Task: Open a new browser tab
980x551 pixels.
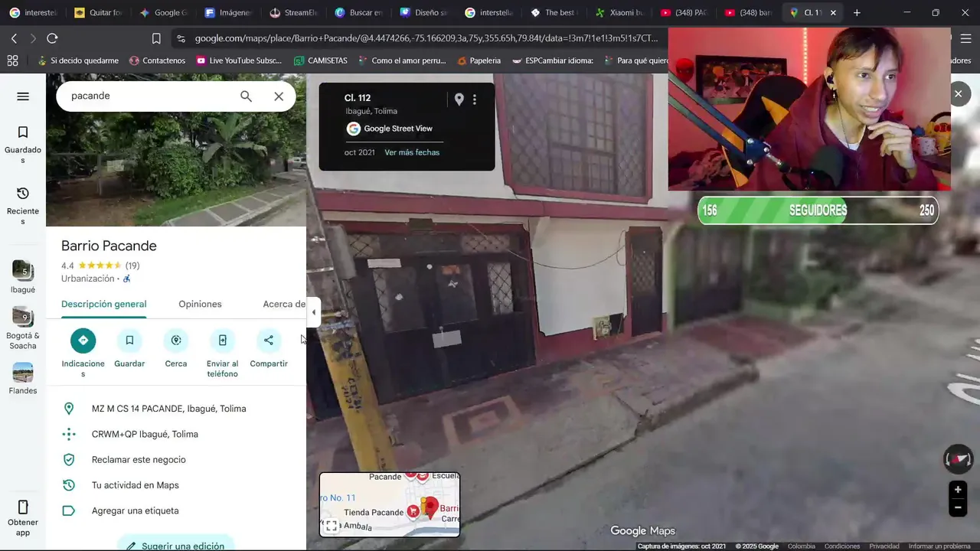Action: pos(857,13)
